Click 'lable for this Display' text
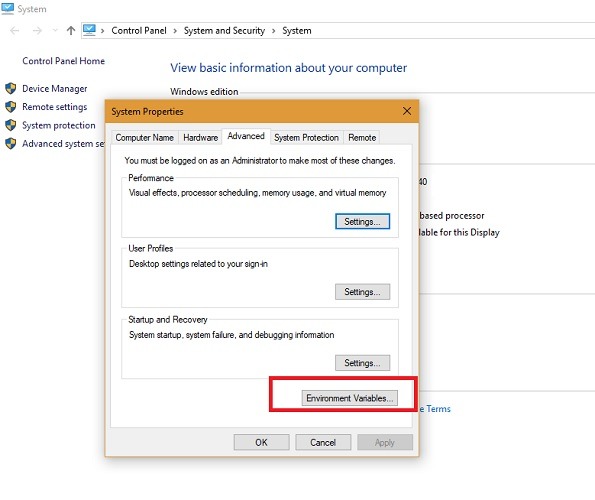 pos(459,232)
